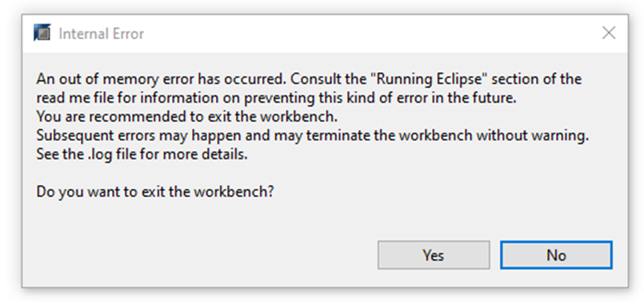Click the empty title bar area beside the title
The width and height of the screenshot is (644, 302).
coord(370,33)
